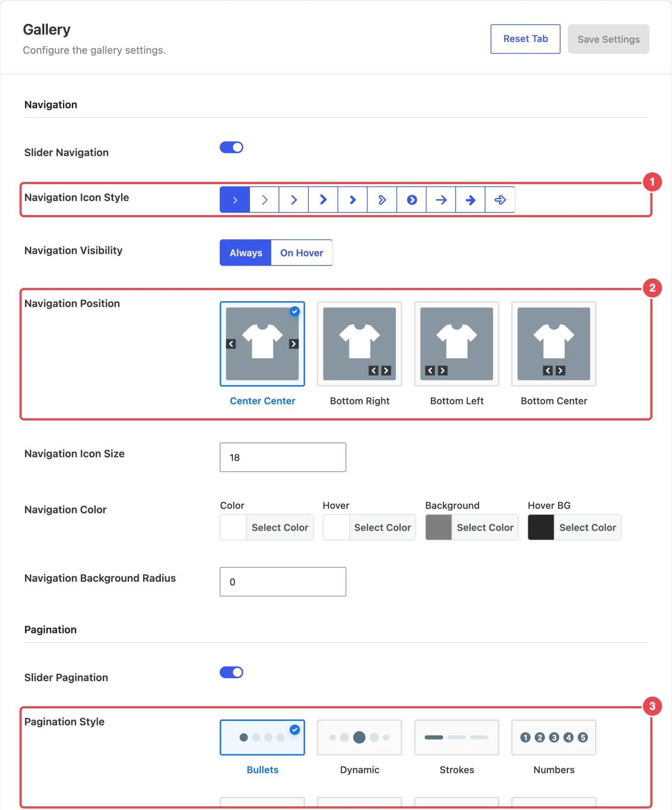Select the highlighted small chevron navigation icon style
The height and width of the screenshot is (810, 672).
tap(235, 200)
